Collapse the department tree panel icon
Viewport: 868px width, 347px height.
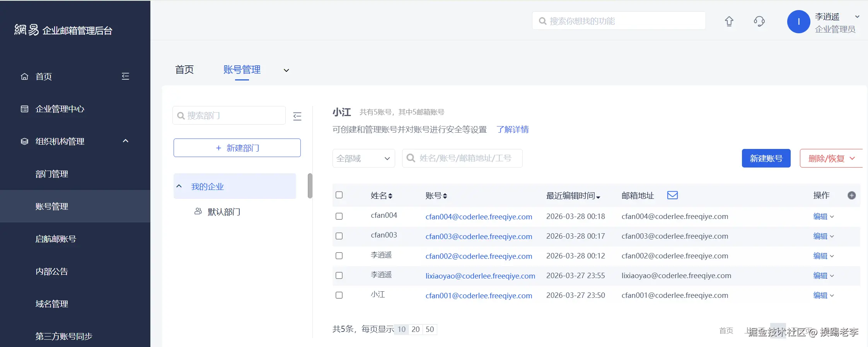[x=297, y=116]
